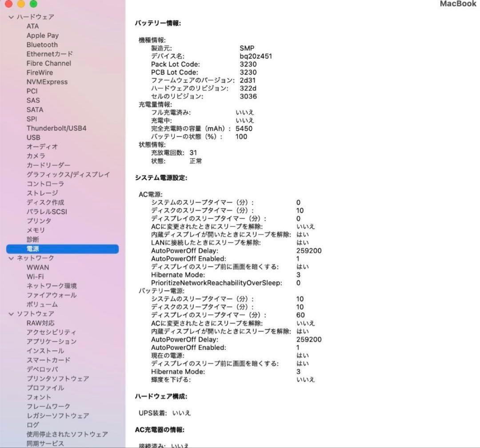Select ストレージ in the sidebar
Screen dimensions: 480x448
[41, 193]
